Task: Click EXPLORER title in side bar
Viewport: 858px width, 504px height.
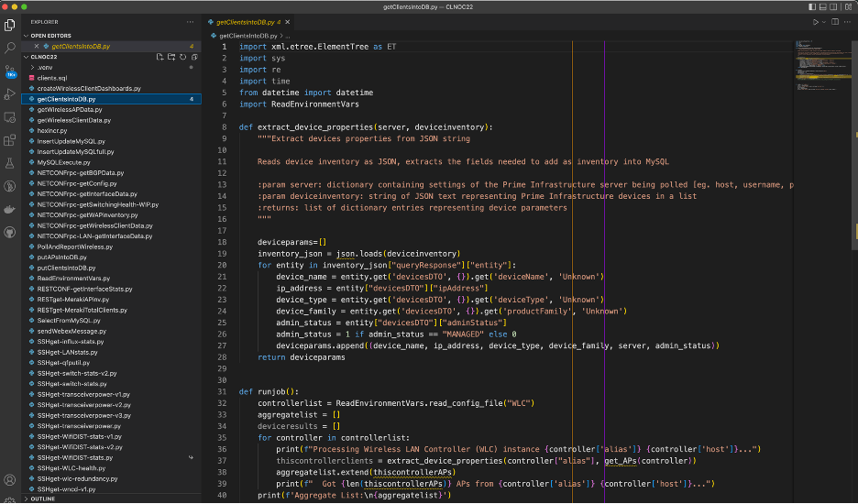Action: pyautogui.click(x=44, y=22)
